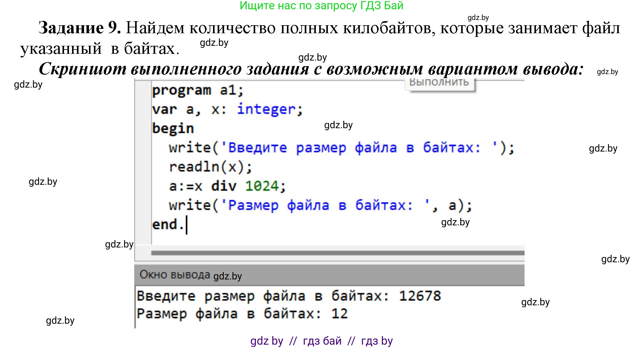644x348 pixels.
Task: Place cursor after 'end.' line
Action: click(x=187, y=224)
